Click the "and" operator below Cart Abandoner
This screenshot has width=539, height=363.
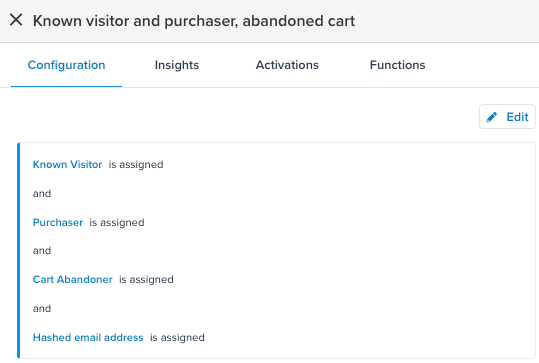pyautogui.click(x=42, y=309)
